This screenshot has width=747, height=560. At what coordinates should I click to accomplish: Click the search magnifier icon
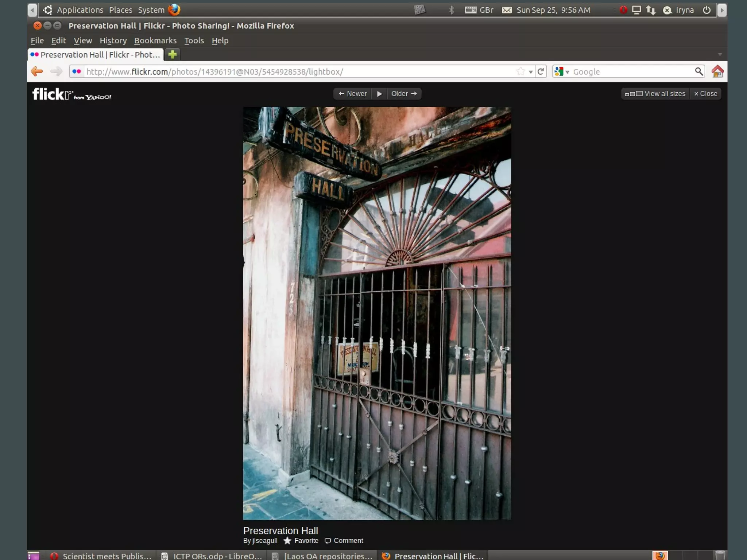pos(698,71)
